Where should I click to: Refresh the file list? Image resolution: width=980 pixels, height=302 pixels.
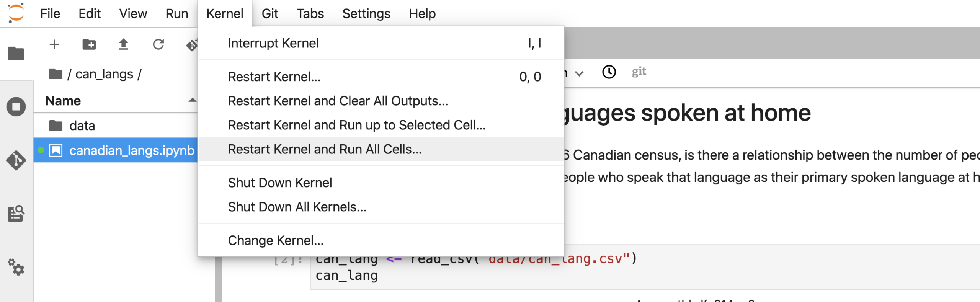point(158,44)
